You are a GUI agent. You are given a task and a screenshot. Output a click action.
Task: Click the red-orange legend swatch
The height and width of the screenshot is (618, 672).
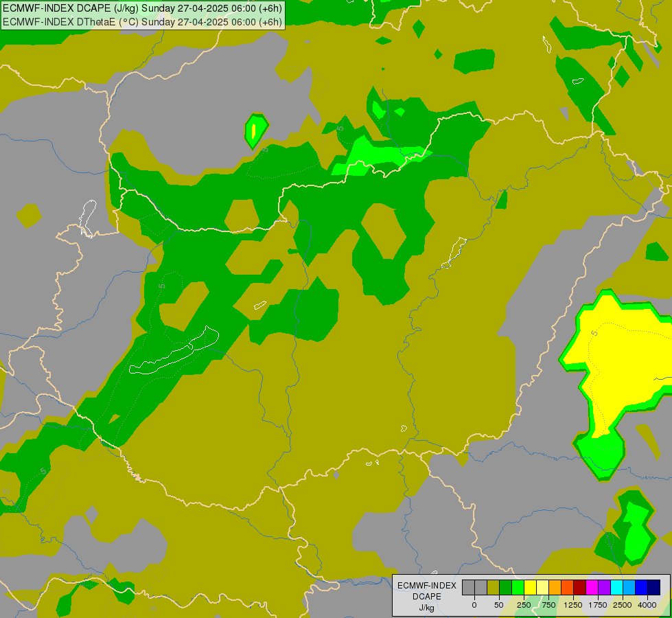[568, 587]
